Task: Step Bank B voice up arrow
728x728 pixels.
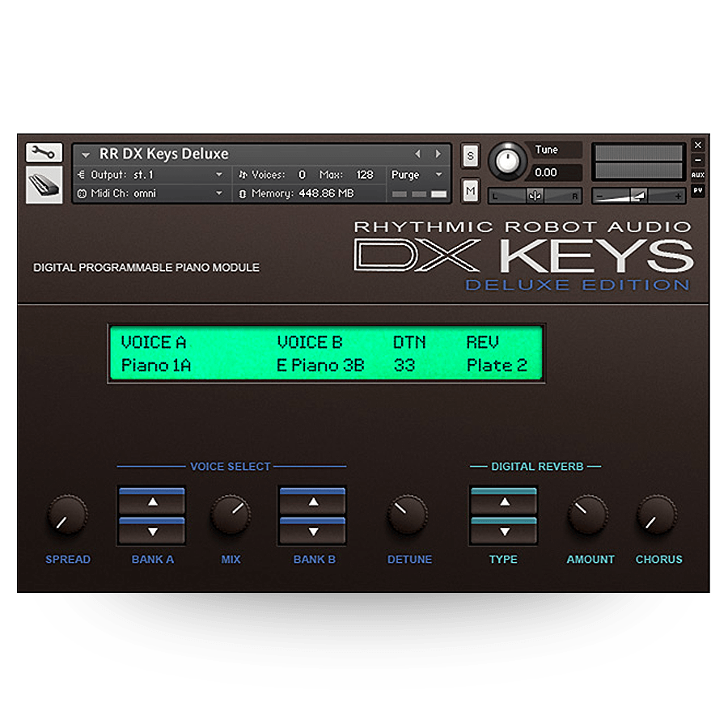Action: (x=313, y=501)
